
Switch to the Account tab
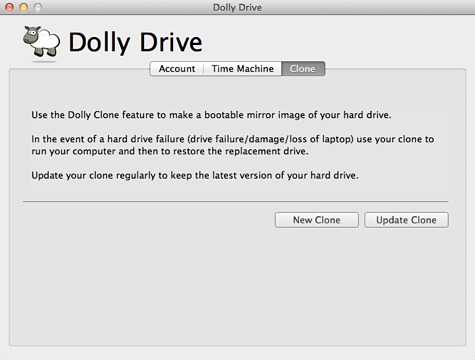point(177,69)
